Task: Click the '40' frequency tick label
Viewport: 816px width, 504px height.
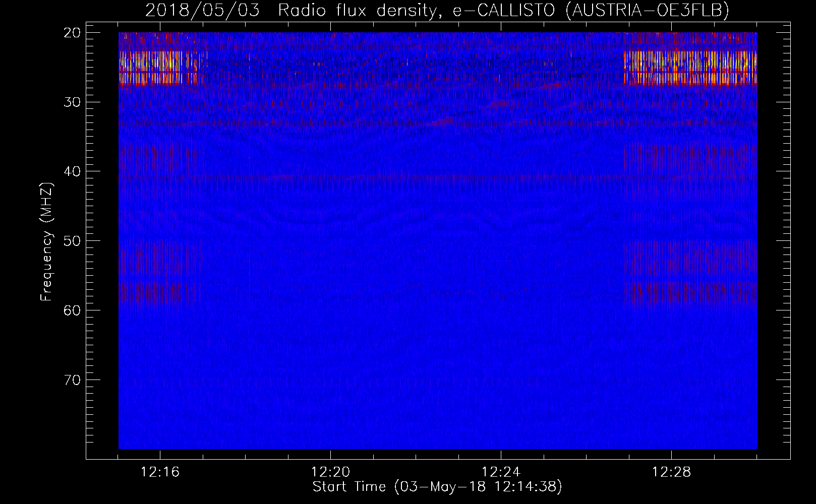Action: pos(72,171)
